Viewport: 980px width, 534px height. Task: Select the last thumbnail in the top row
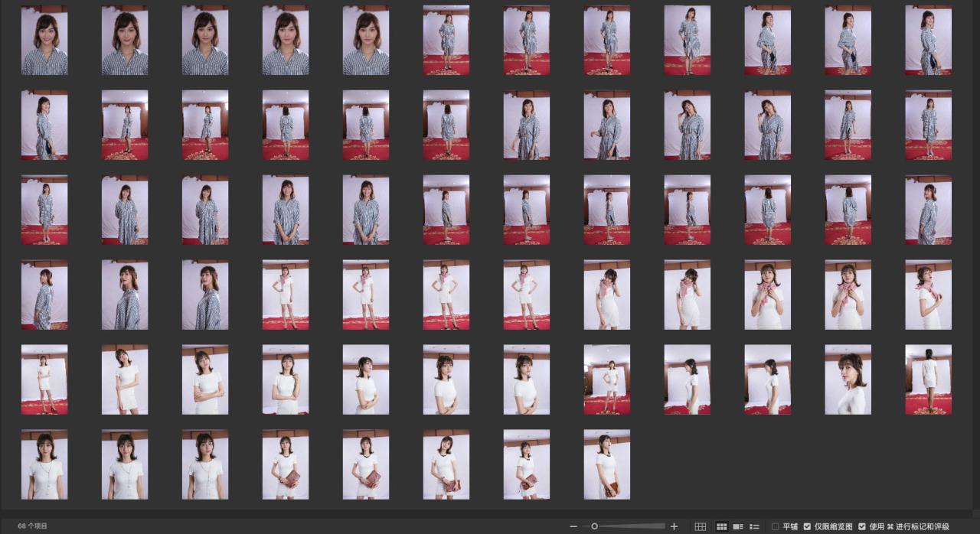928,41
